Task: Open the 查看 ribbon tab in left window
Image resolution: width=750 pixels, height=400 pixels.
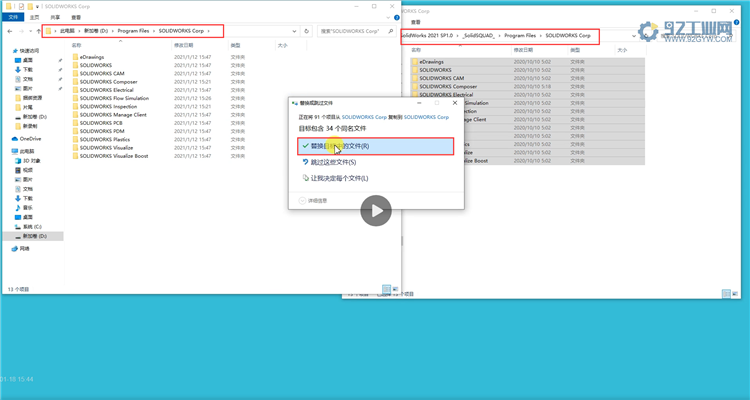Action: (x=76, y=17)
